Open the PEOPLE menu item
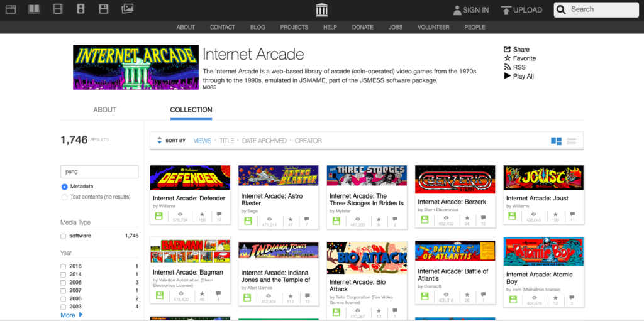Screen dimensions: 644x321 click(475, 27)
